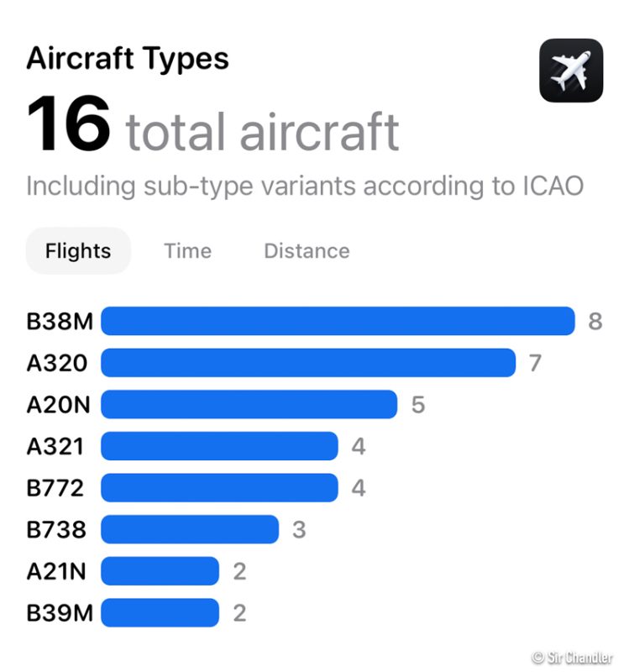
Task: Click the B39M bar
Action: (x=160, y=613)
